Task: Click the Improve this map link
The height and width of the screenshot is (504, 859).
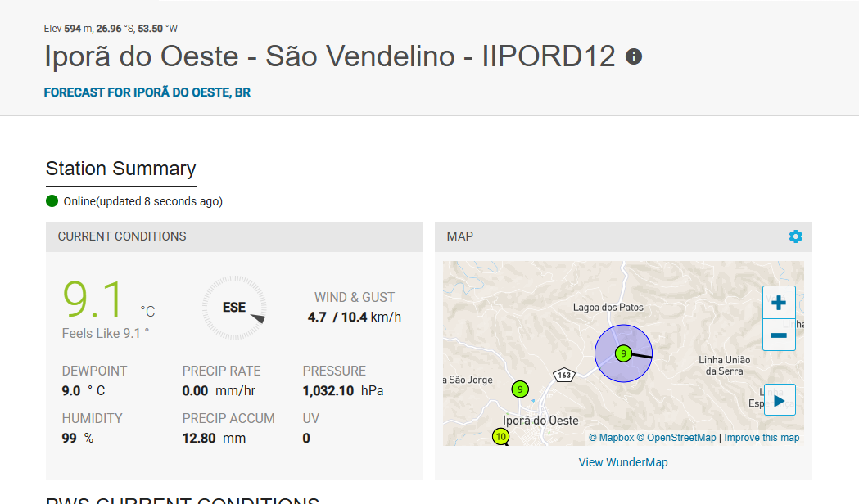Action: (762, 438)
